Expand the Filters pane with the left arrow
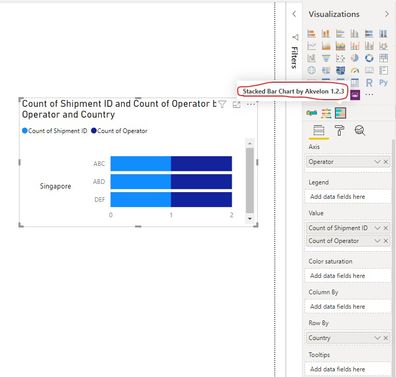Screen dimensions: 396x377 [294, 14]
